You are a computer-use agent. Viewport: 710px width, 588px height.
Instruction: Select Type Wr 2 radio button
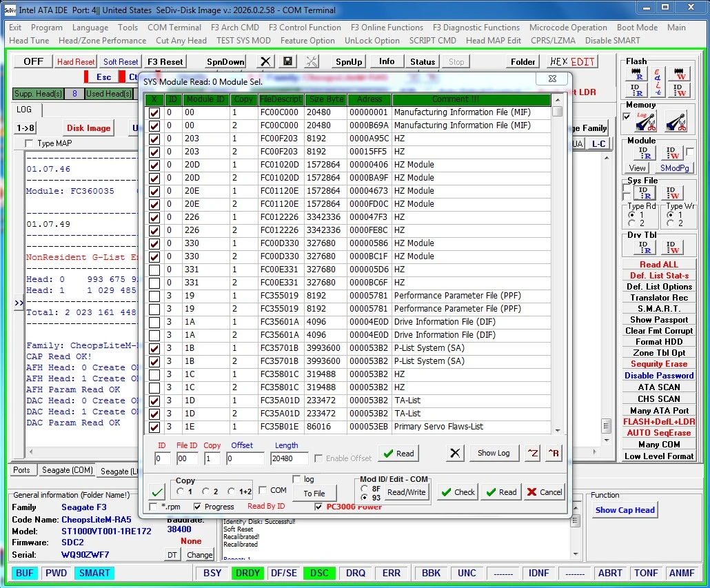click(670, 223)
